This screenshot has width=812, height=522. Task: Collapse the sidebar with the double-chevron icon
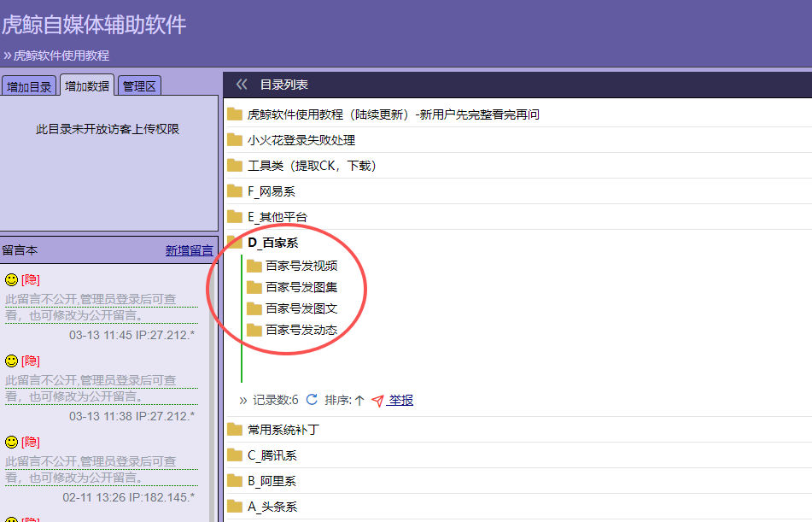242,85
